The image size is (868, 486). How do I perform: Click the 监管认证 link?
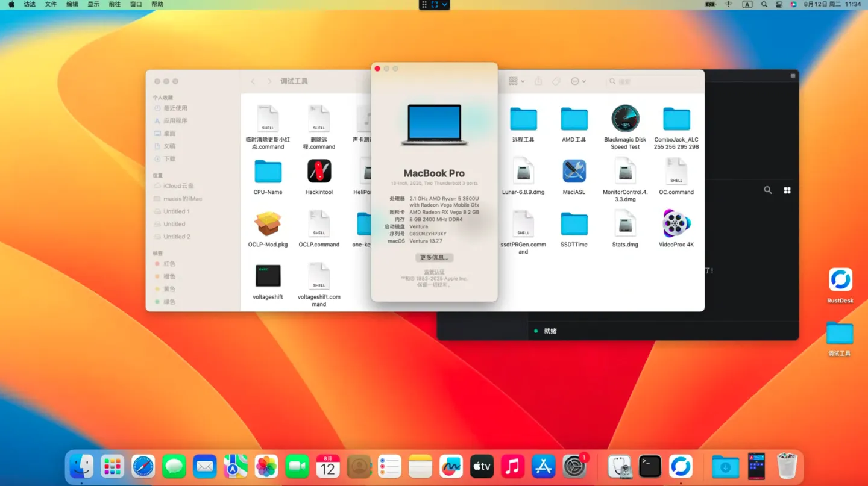pos(434,272)
